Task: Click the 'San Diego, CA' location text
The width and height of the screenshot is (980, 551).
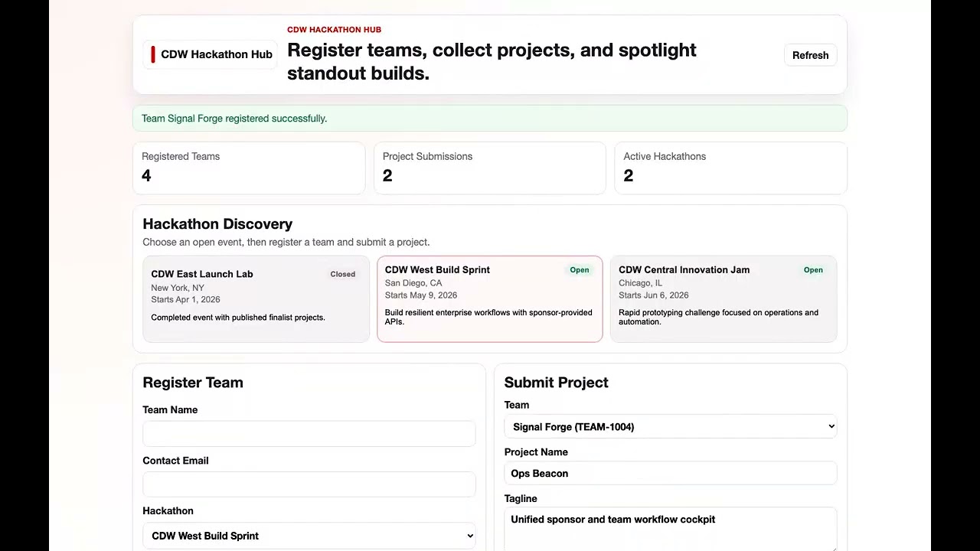Action: coord(413,283)
